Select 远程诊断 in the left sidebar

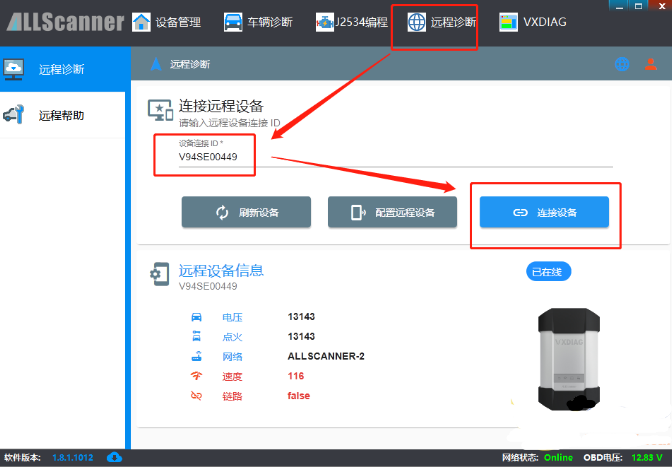(x=65, y=69)
